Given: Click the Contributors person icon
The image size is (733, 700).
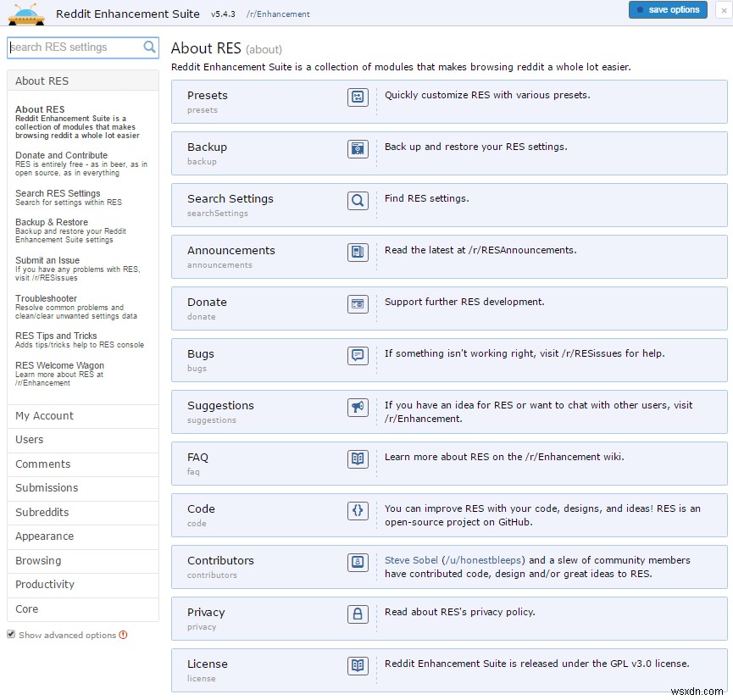Looking at the screenshot, I should tap(358, 563).
